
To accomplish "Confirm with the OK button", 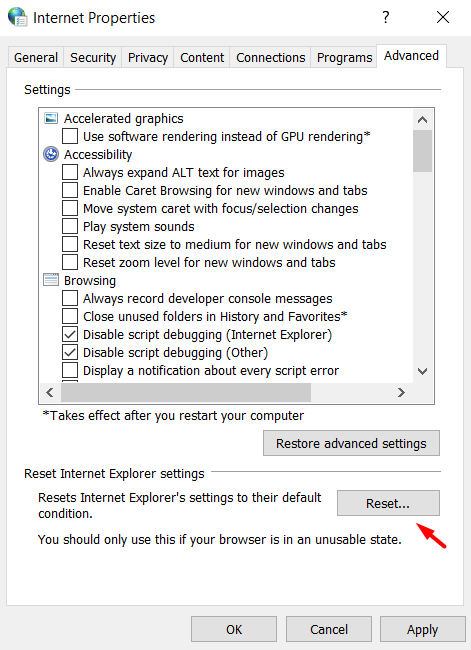I will point(234,629).
